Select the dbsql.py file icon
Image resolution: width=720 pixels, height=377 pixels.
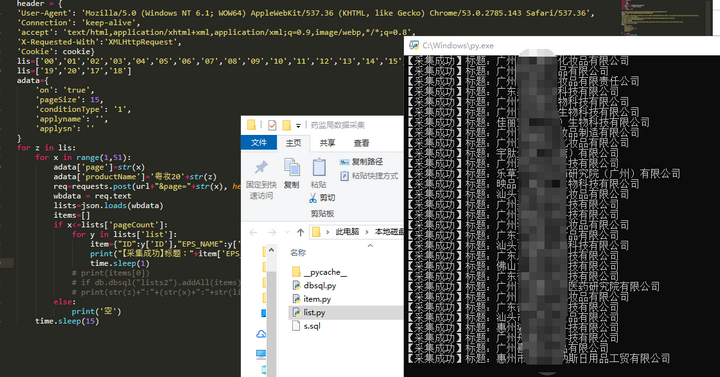tap(296, 286)
